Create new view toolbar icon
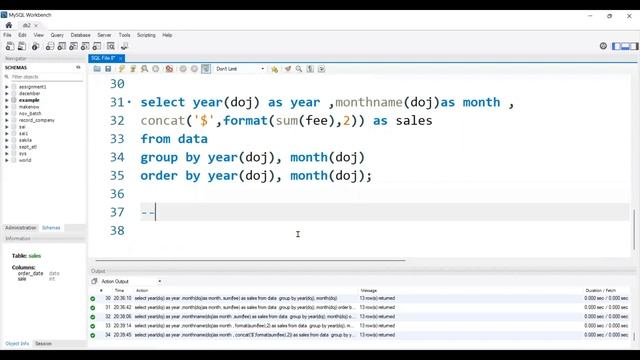Image resolution: width=640 pixels, height=360 pixels. pyautogui.click(x=73, y=47)
